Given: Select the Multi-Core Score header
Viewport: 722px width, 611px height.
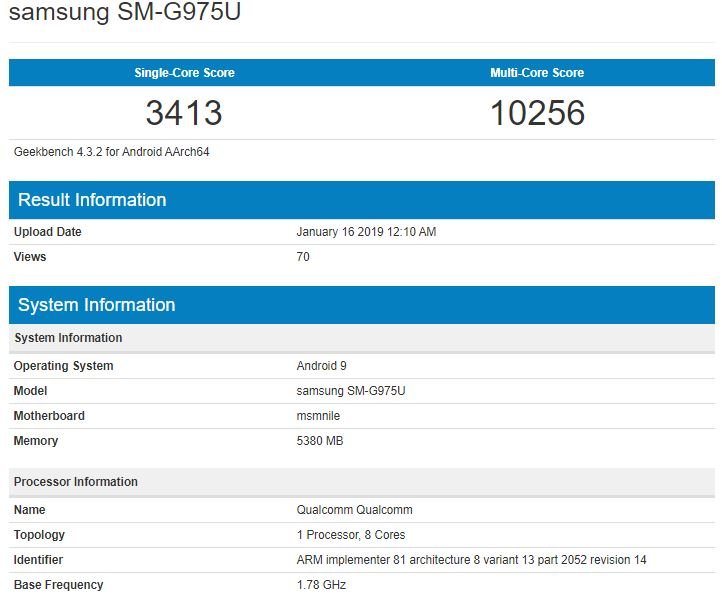Looking at the screenshot, I should (x=537, y=73).
